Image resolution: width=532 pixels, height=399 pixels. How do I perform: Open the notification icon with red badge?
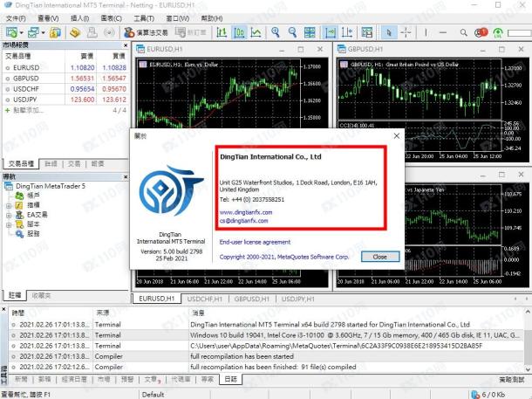[481, 32]
